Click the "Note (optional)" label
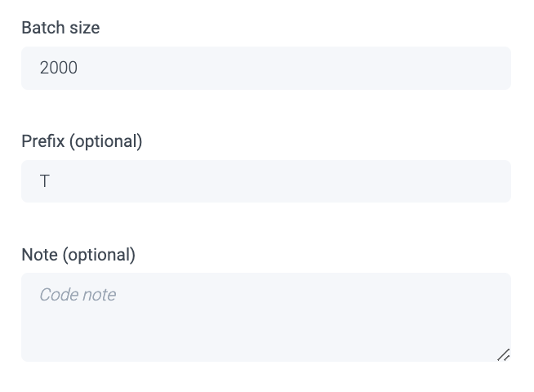Viewport: 534px width, 392px height. pos(78,255)
